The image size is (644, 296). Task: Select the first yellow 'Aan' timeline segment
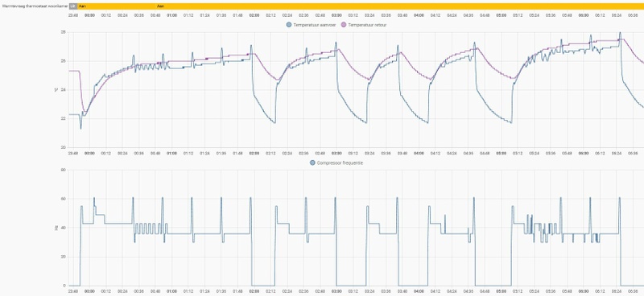coord(117,6)
